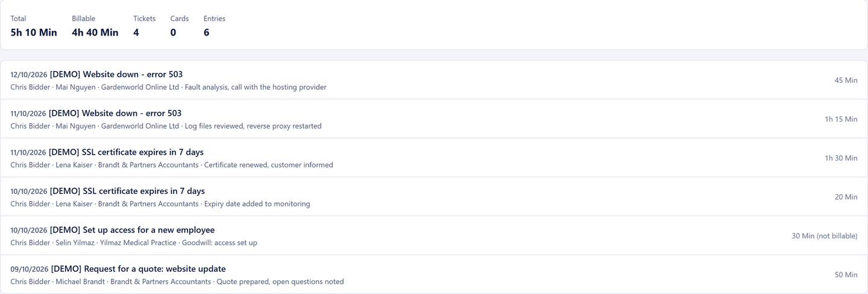Image resolution: width=868 pixels, height=294 pixels.
Task: Click the 20 Min duration
Action: tap(846, 197)
